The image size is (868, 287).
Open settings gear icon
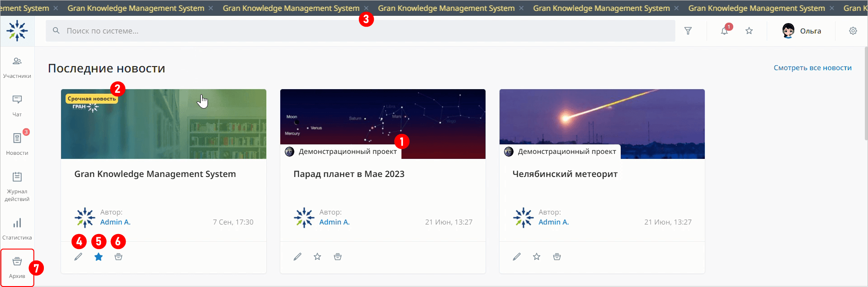[853, 31]
